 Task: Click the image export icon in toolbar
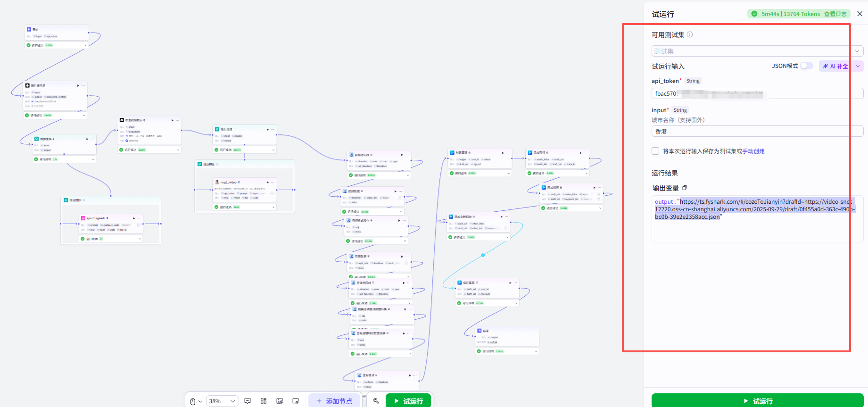(x=280, y=401)
